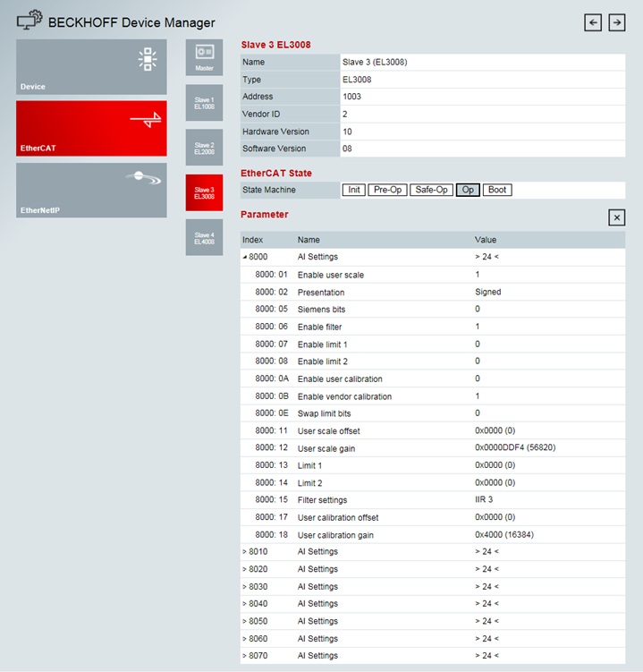Set state machine to Boot
The height and width of the screenshot is (672, 643).
click(x=497, y=190)
